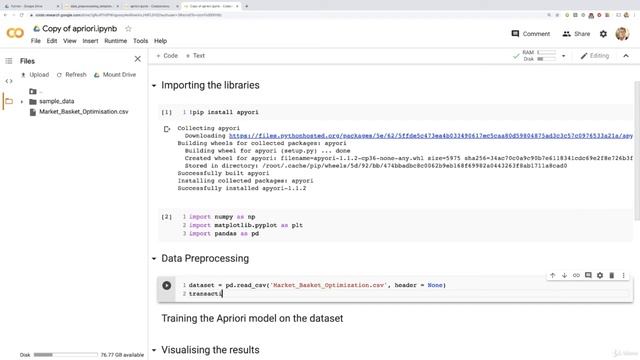640x360 pixels.
Task: Click the notebook title Copy of apriori.ipynb
Action: pos(80,29)
